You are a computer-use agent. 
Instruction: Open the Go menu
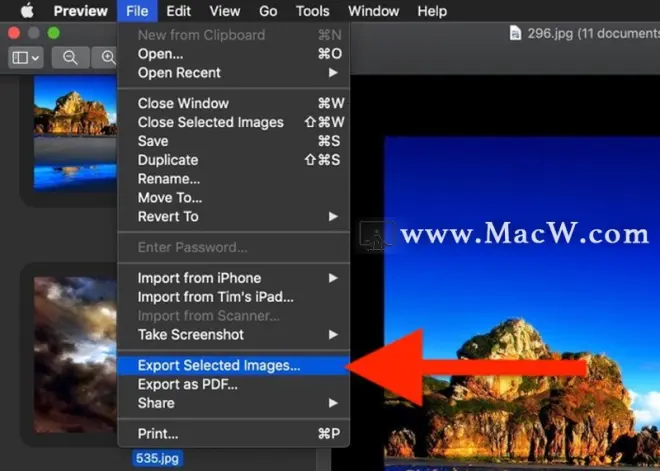click(268, 11)
